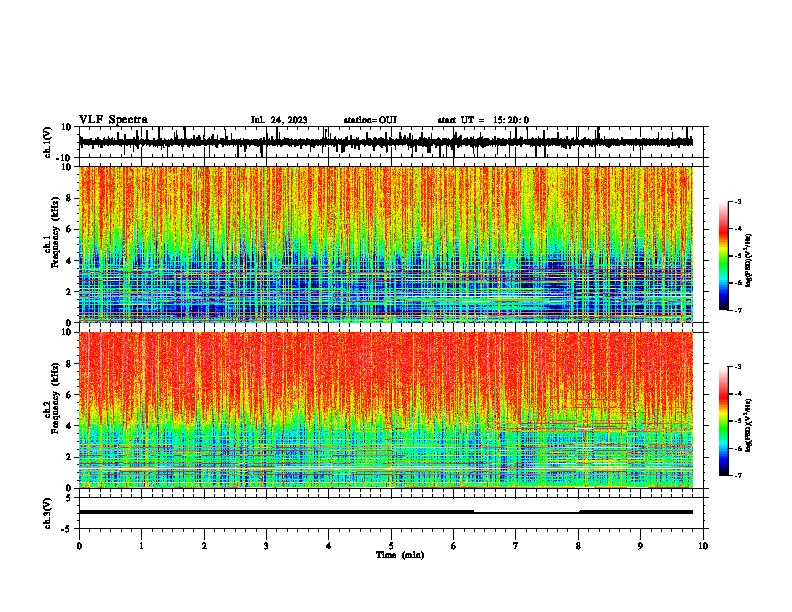Click the ch.1 color bar log(PSD) unit label
The image size is (792, 612).
tap(749, 261)
